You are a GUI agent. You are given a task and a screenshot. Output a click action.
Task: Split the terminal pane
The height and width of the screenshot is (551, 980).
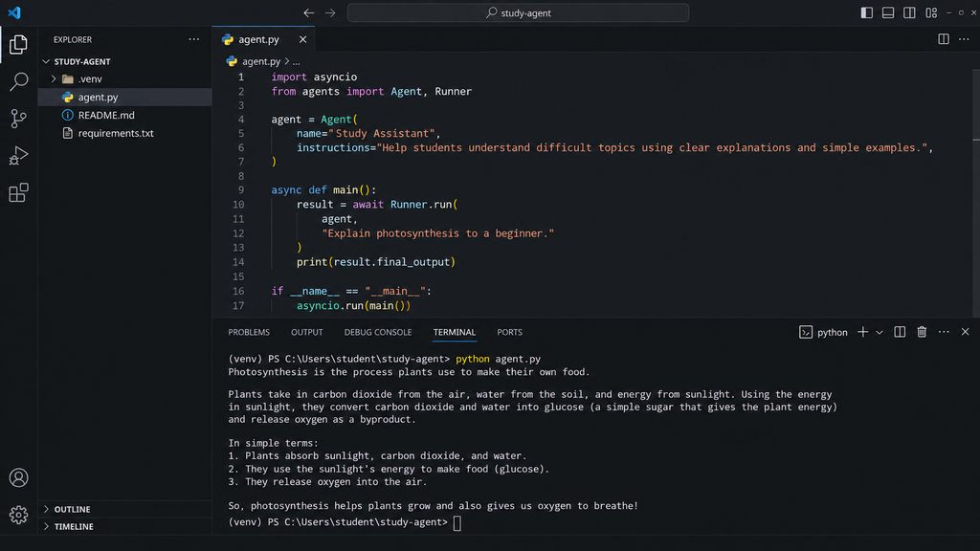tap(900, 332)
